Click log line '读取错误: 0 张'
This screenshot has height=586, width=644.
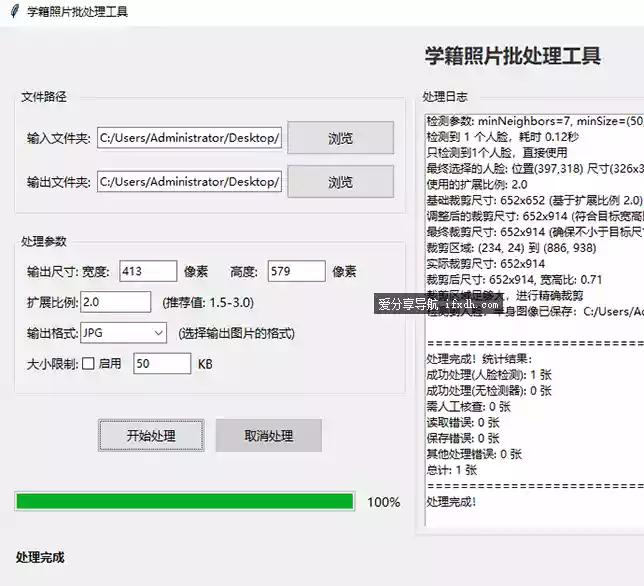point(463,422)
